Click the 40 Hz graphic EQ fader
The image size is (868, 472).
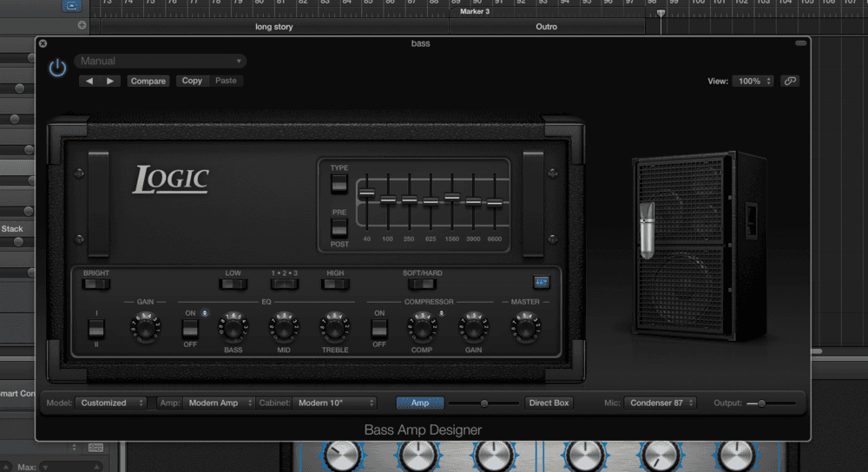[366, 193]
